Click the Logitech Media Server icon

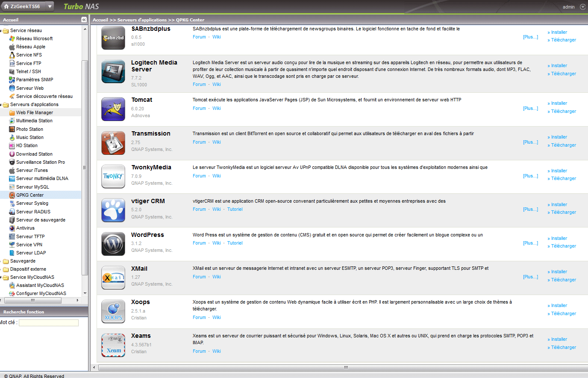pos(113,71)
